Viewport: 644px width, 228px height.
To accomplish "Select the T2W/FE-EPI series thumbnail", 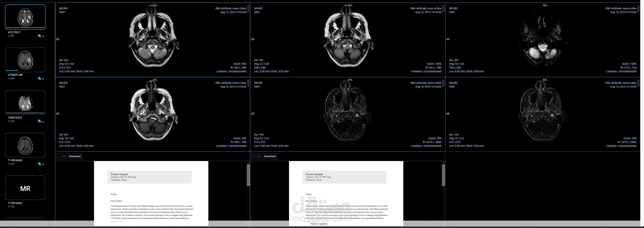I will click(x=25, y=102).
